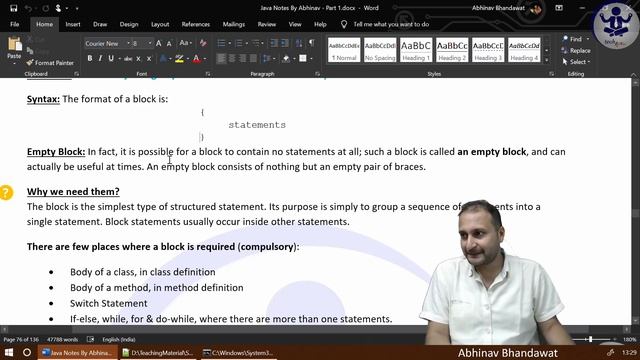The image size is (640, 360).
Task: Align text to the right
Action: [242, 59]
